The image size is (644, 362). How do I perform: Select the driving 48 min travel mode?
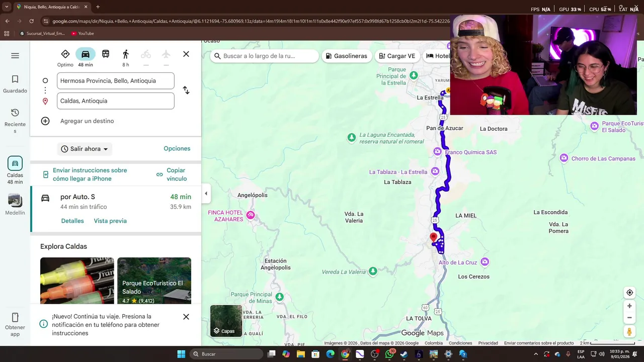[x=86, y=58]
